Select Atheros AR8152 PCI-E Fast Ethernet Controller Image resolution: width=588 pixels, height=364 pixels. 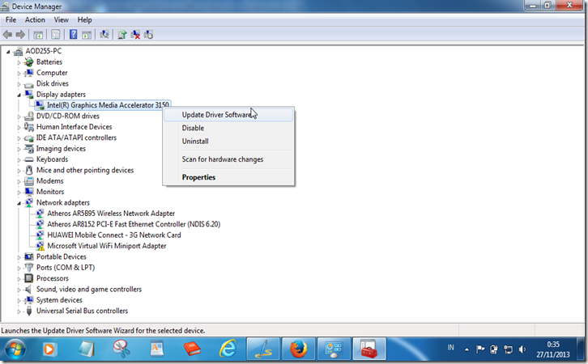[x=134, y=224]
